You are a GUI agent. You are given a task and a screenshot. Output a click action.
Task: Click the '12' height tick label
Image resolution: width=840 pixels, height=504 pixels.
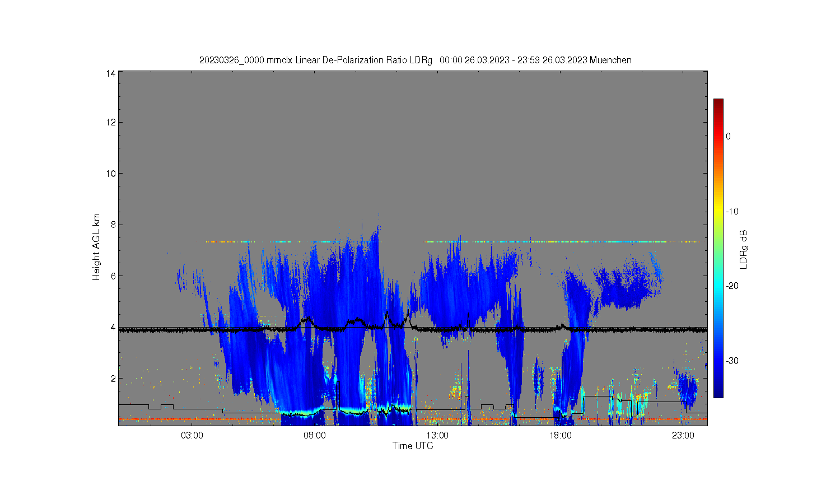click(111, 122)
